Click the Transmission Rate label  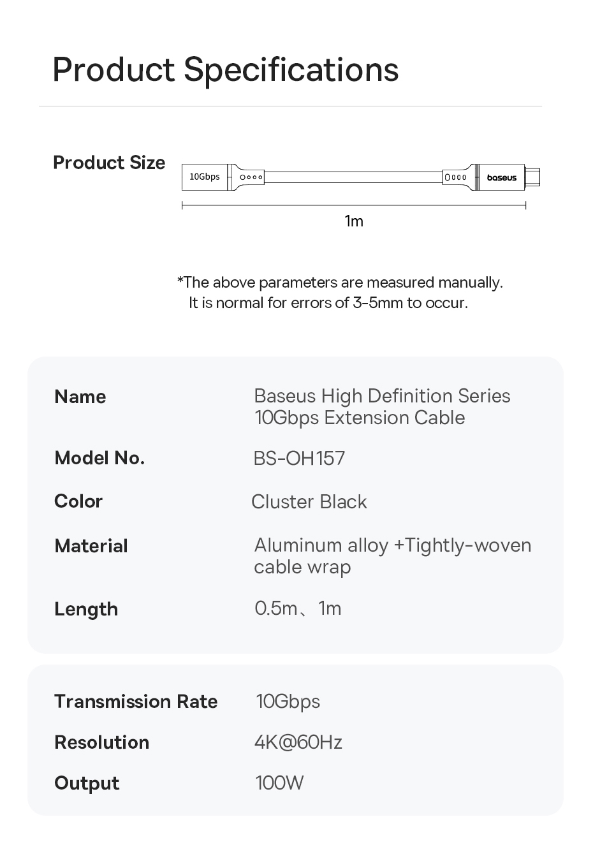point(136,702)
